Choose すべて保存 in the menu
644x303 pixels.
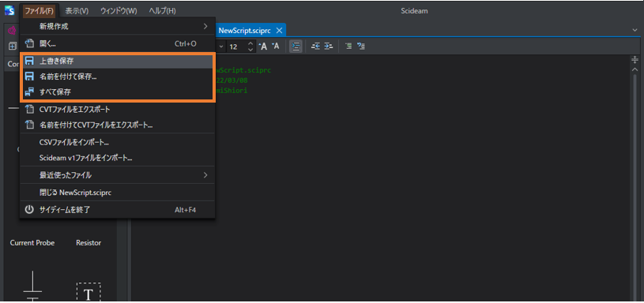(x=117, y=92)
